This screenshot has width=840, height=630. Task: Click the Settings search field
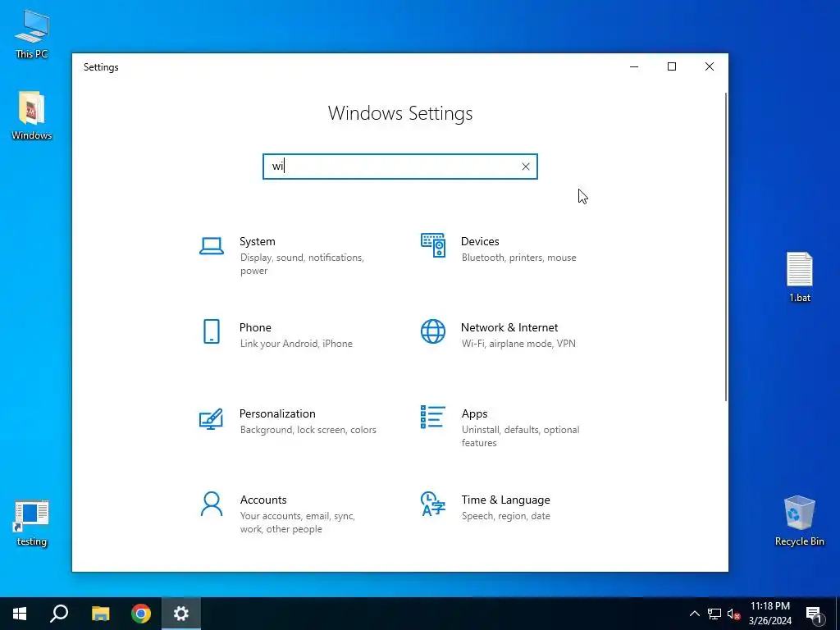399,167
